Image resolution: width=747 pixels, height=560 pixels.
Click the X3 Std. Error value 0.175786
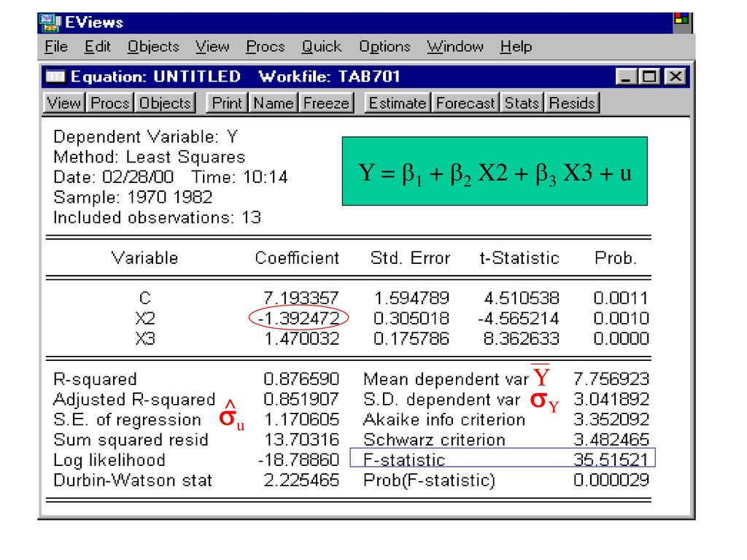pos(411,338)
